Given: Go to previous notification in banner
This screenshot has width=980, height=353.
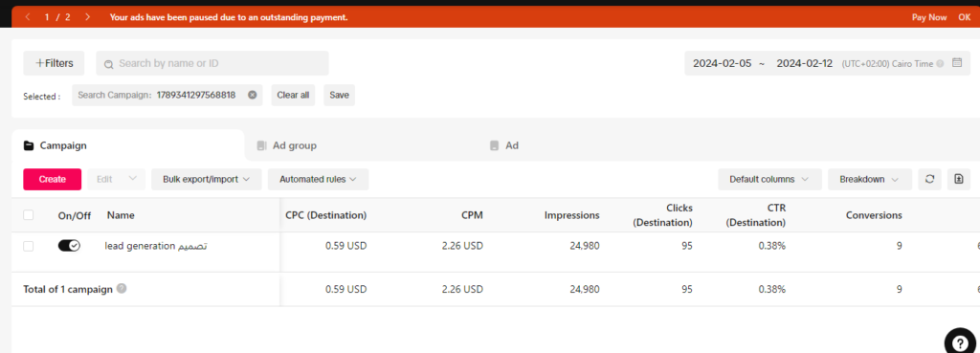Looking at the screenshot, I should (x=28, y=17).
